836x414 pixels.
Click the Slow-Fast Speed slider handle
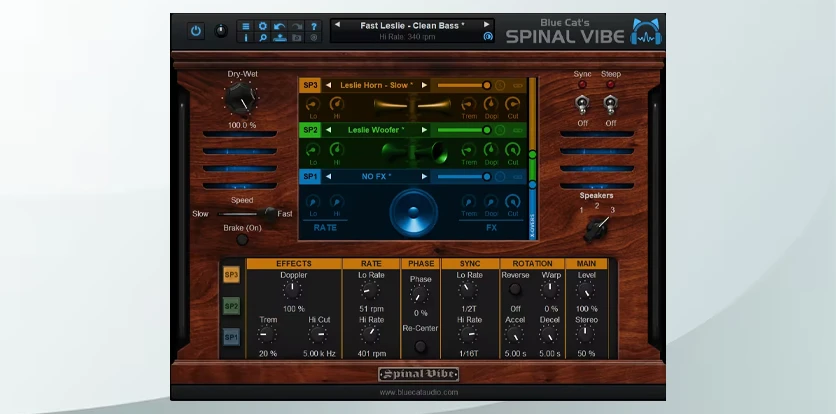[x=270, y=214]
